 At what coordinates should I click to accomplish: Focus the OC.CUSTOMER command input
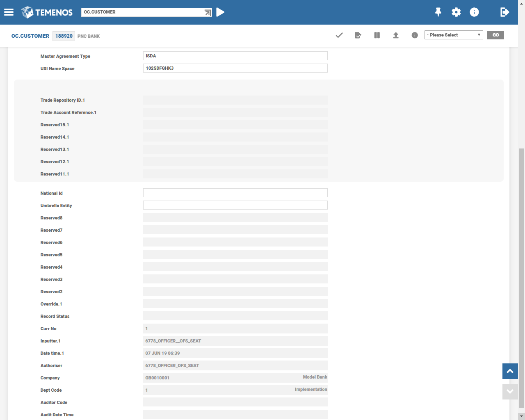(x=143, y=12)
